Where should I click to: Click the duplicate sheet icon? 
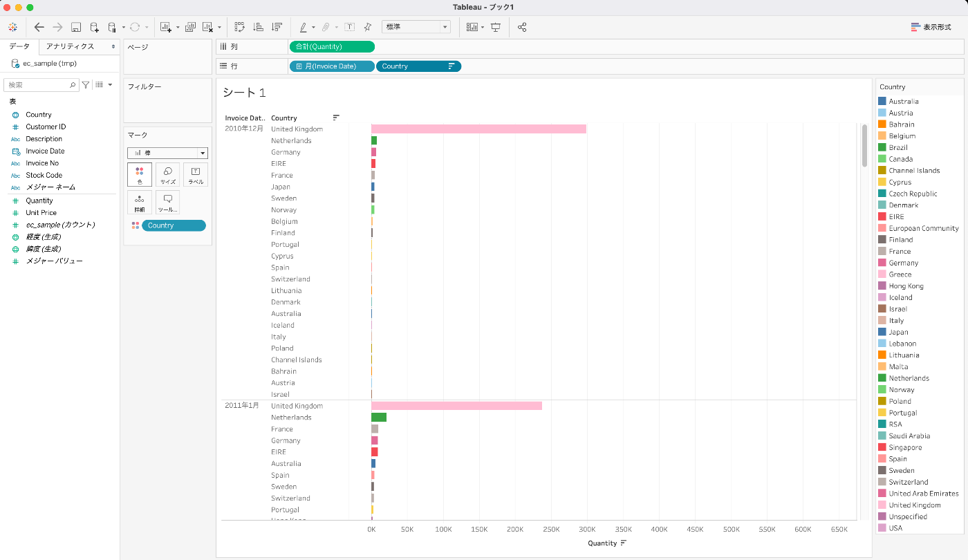click(x=190, y=27)
